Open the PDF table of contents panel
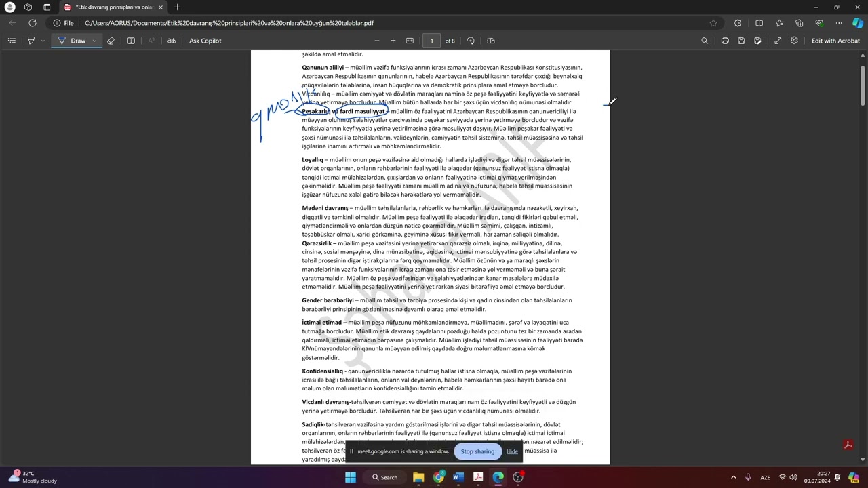The image size is (868, 488). (x=12, y=41)
